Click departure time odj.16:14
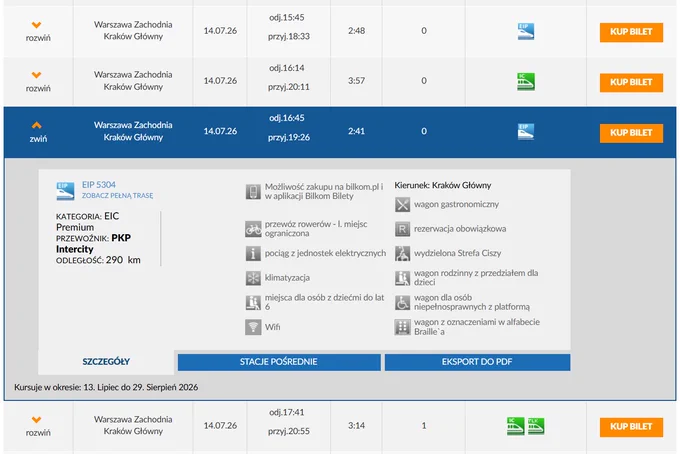680x454 pixels. (287, 68)
